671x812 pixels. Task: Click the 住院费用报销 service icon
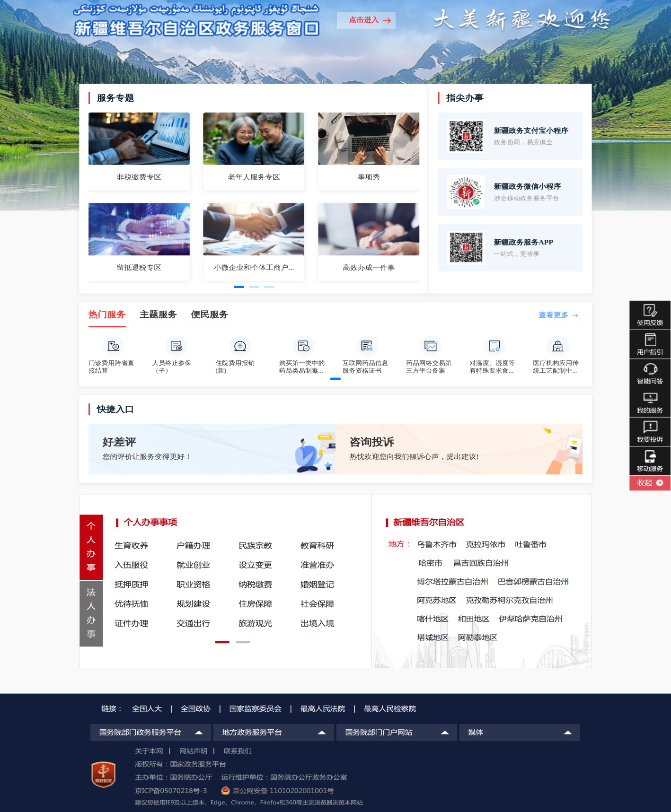coord(240,346)
